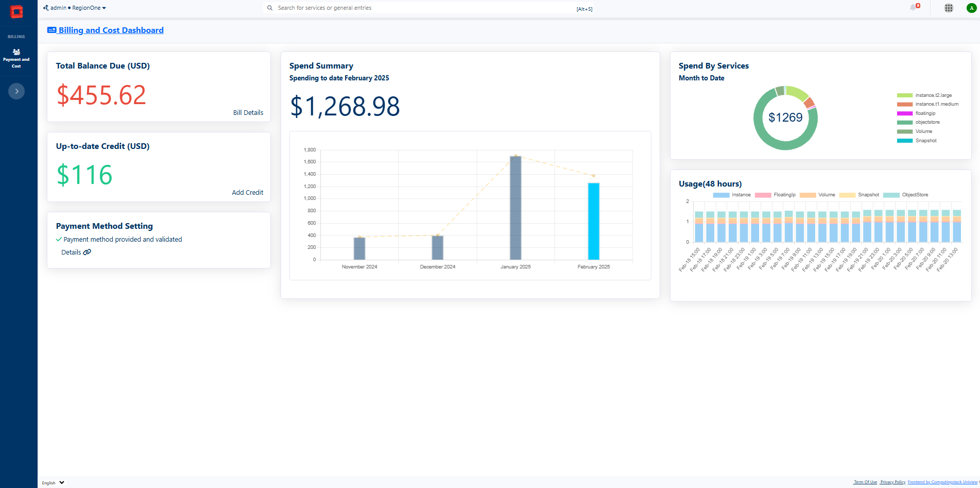Open Term Of Use link
The width and height of the screenshot is (980, 488).
pyautogui.click(x=865, y=482)
